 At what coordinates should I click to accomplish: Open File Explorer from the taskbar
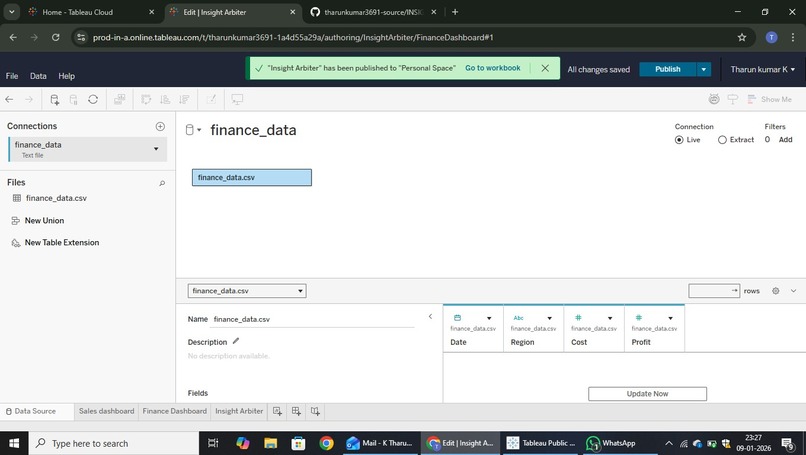(270, 443)
